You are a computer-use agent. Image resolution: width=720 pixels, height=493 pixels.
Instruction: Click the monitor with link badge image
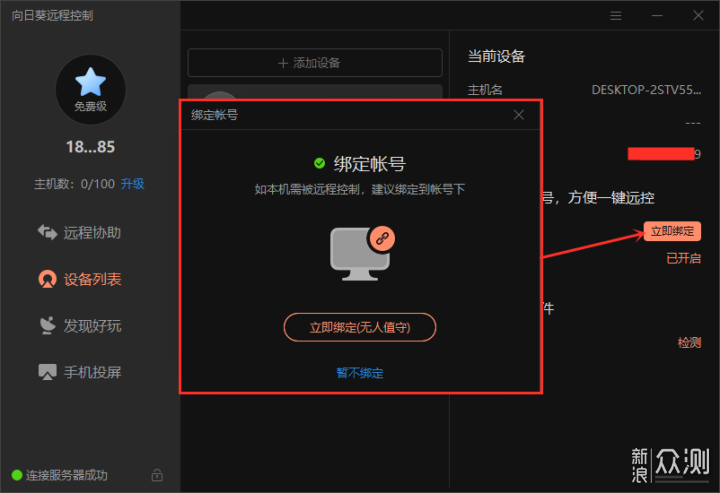click(362, 253)
